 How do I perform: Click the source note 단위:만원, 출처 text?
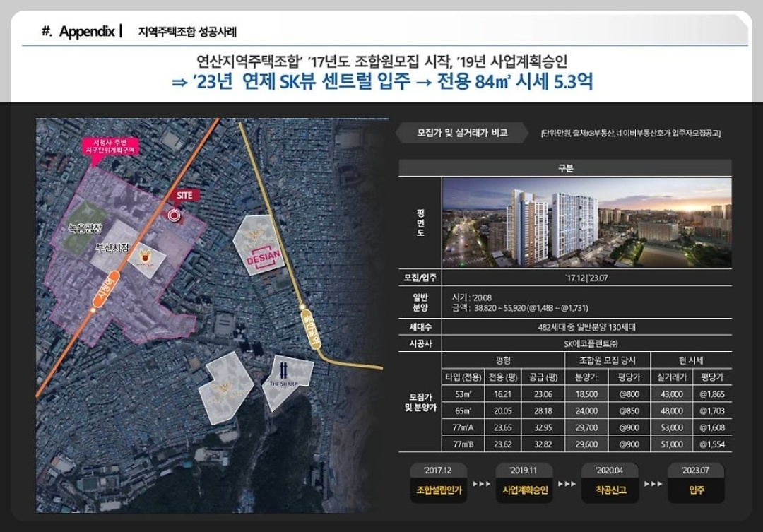pos(631,133)
